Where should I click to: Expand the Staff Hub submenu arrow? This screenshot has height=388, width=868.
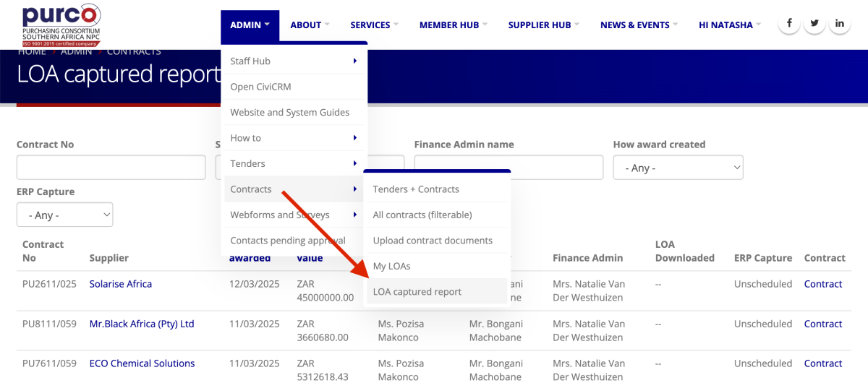tap(354, 61)
